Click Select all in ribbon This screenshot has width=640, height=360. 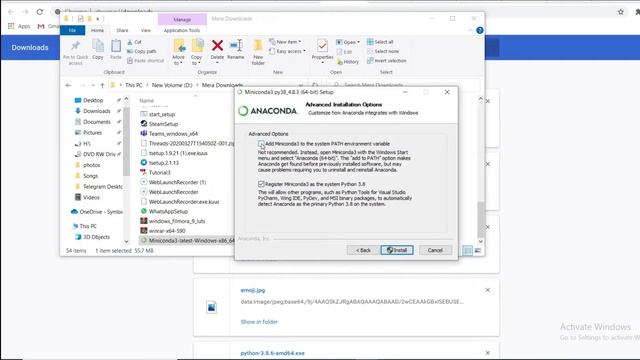(x=380, y=42)
